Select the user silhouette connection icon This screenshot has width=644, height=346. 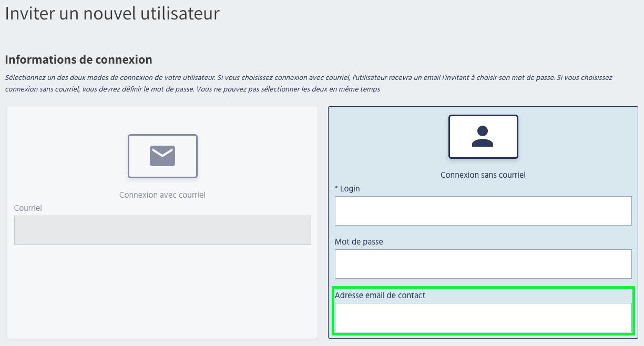[x=483, y=136]
